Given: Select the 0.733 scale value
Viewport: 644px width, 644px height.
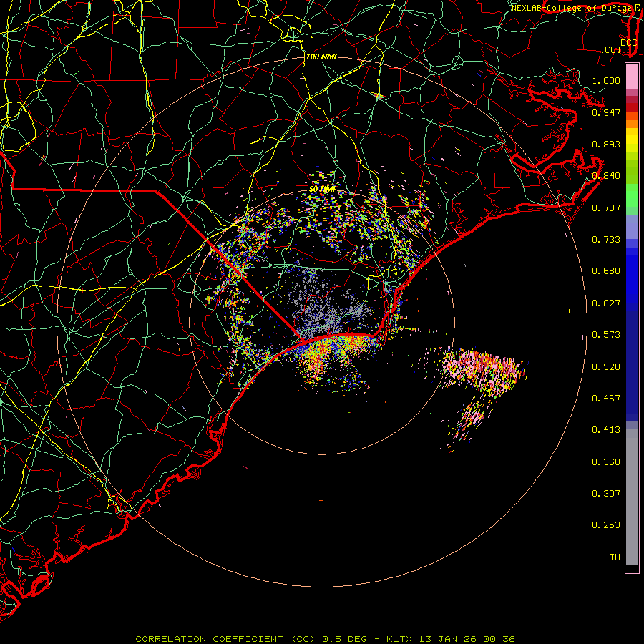Looking at the screenshot, I should 606,240.
